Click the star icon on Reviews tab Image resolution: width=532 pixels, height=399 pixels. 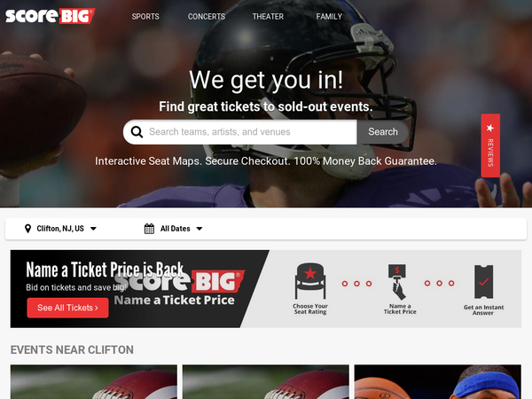click(x=490, y=128)
